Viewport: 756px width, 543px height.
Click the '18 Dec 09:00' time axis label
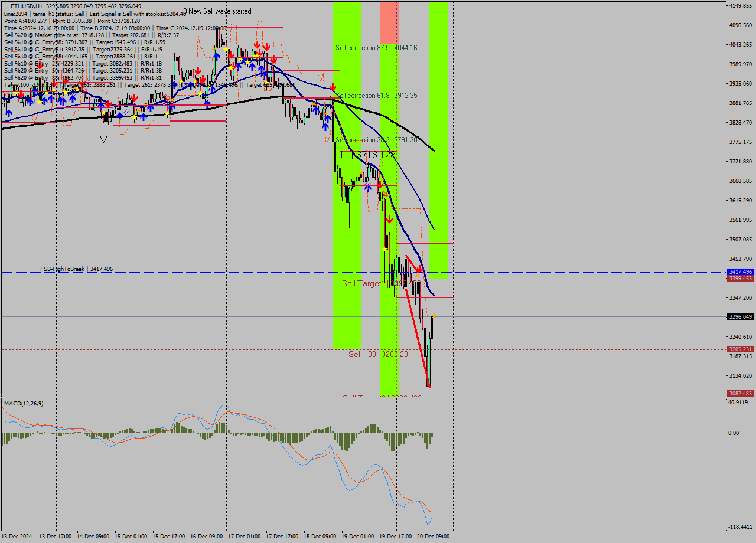[320, 537]
